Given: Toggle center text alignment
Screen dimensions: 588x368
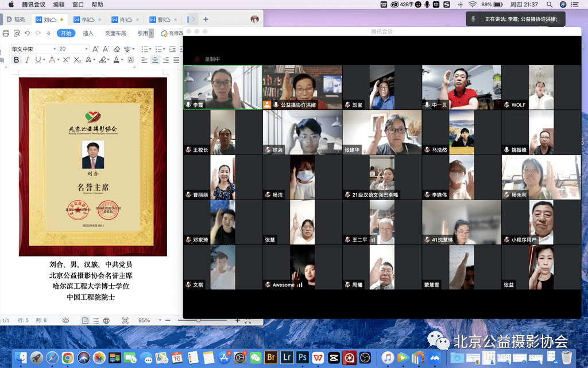Looking at the screenshot, I should pyautogui.click(x=155, y=60).
